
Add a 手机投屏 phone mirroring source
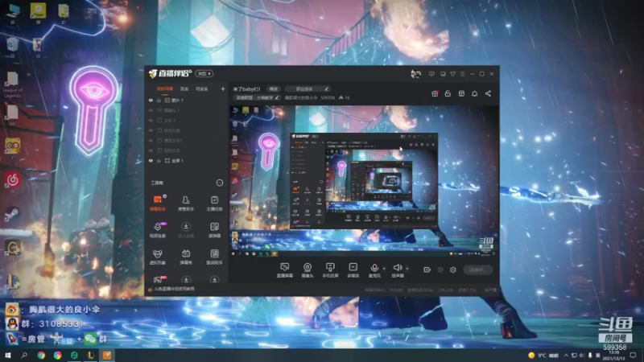[330, 270]
